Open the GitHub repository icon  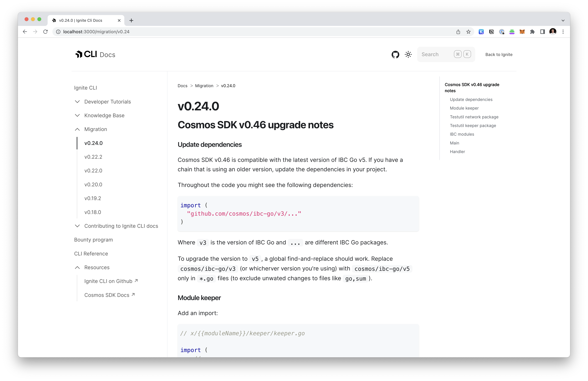395,54
